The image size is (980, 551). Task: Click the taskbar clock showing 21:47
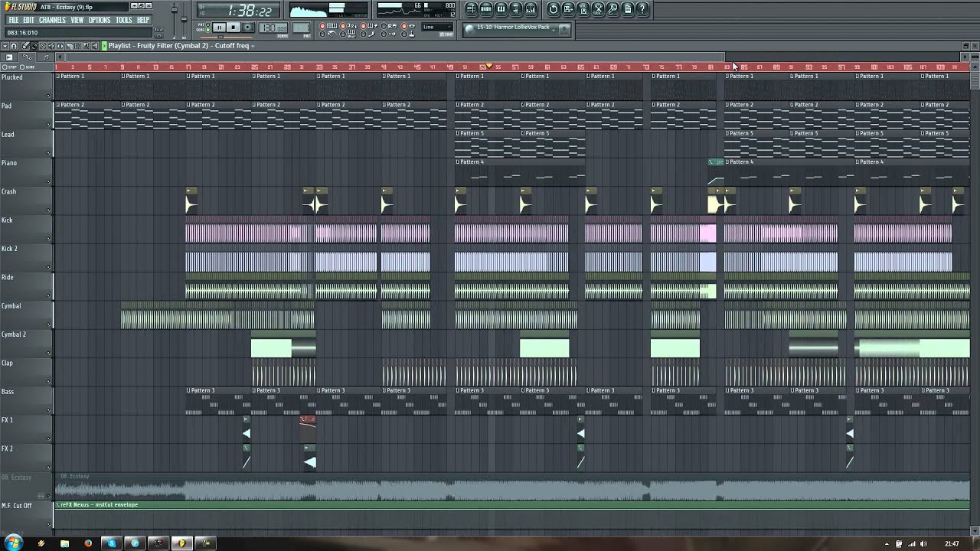[952, 544]
